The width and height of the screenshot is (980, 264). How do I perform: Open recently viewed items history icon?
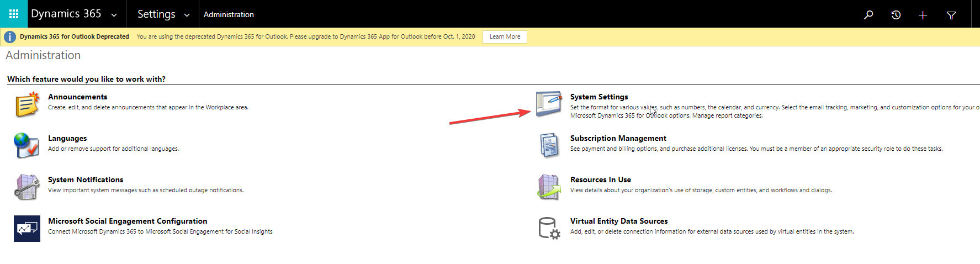click(x=896, y=15)
